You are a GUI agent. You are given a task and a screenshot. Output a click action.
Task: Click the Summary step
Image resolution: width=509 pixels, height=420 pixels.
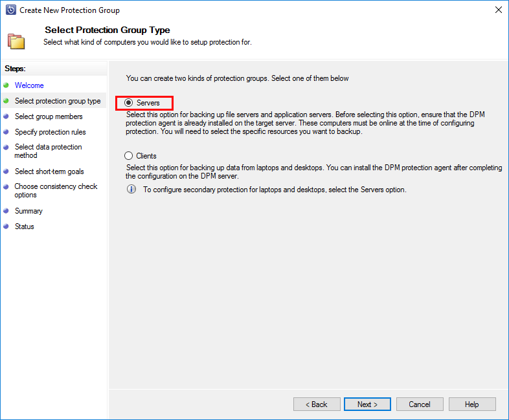point(28,211)
